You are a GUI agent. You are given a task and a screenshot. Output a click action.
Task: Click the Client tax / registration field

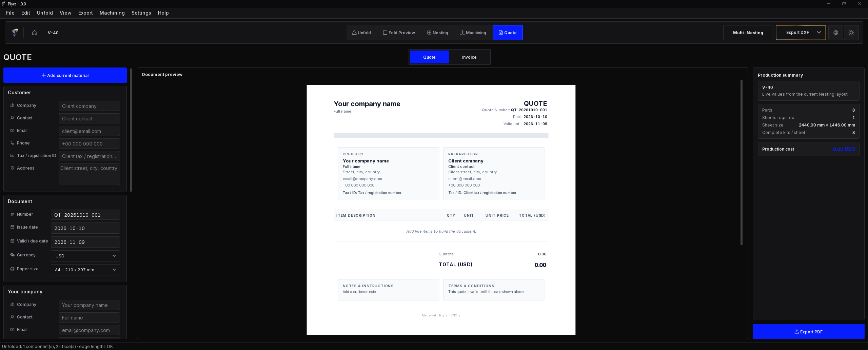pos(89,156)
